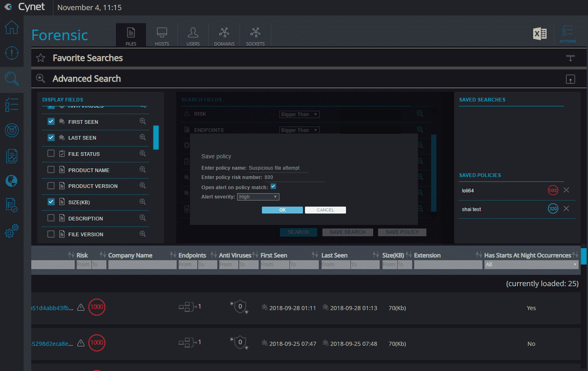The width and height of the screenshot is (588, 371).
Task: Click the policy risk number field
Action: pyautogui.click(x=294, y=177)
